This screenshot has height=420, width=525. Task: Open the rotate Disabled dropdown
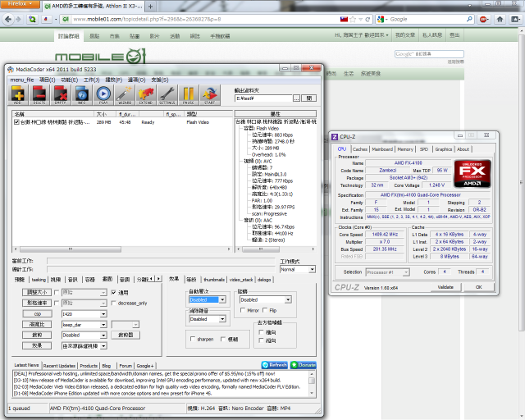click(266, 299)
